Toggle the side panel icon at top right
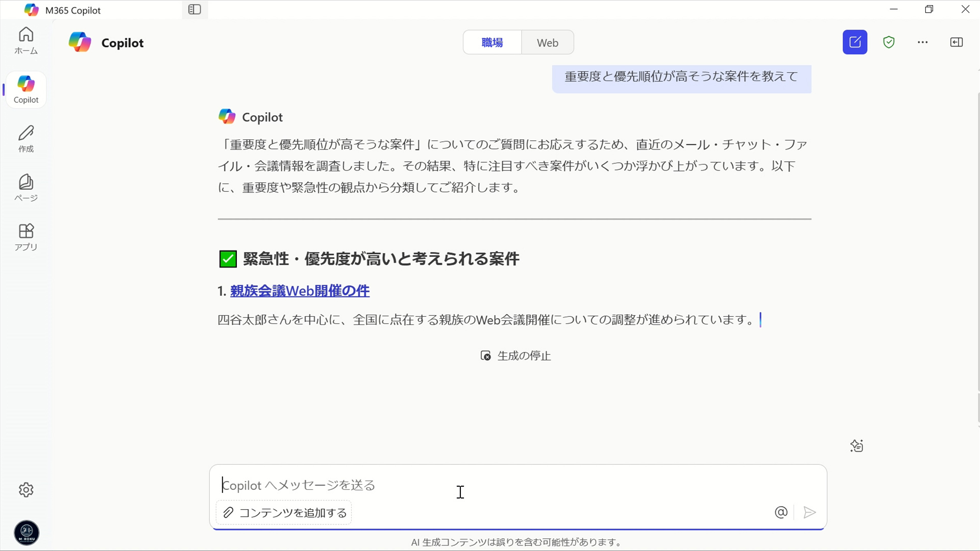The height and width of the screenshot is (551, 980). coord(957,42)
